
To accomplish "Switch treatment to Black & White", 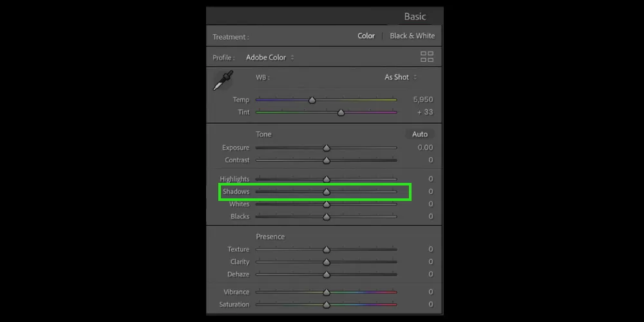I will click(412, 36).
